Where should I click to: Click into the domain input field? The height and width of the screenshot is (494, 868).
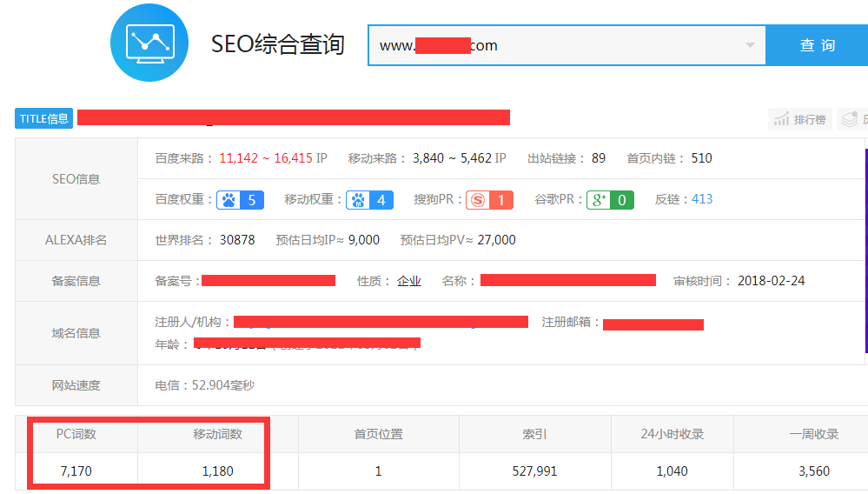(556, 45)
